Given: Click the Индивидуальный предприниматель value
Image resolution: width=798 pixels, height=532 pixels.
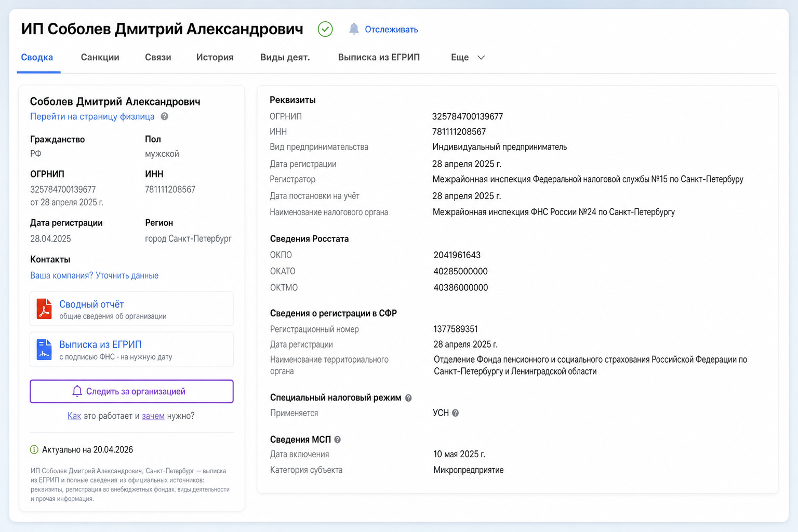Looking at the screenshot, I should (500, 147).
